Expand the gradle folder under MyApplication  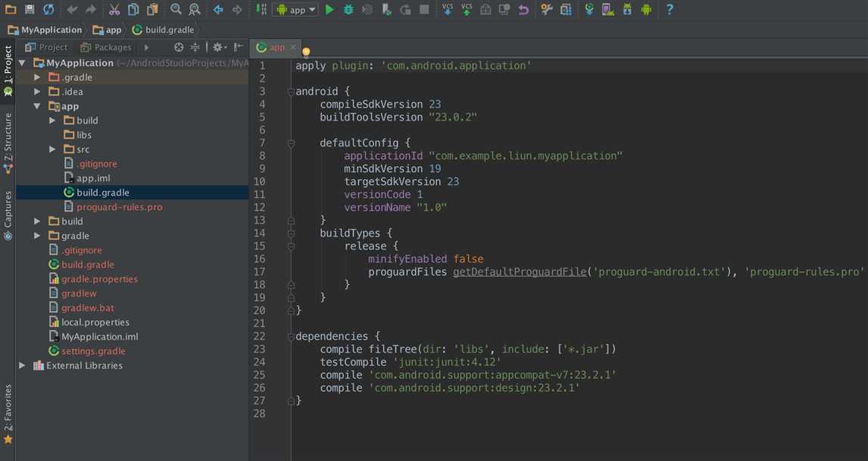[37, 236]
